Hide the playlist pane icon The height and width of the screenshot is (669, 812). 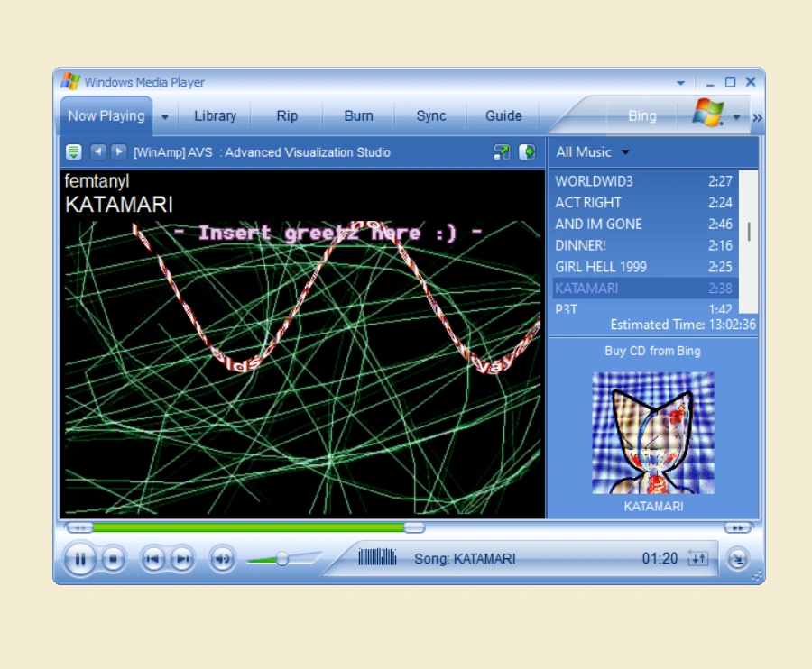click(x=527, y=152)
